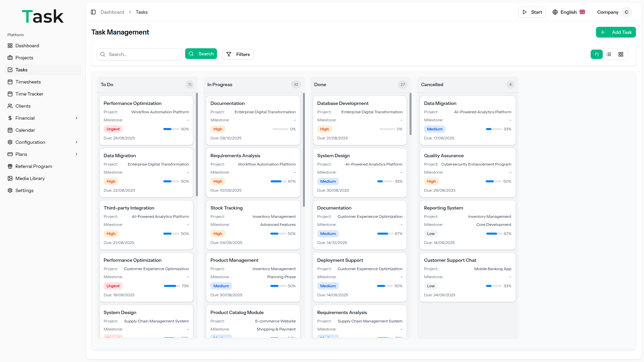The width and height of the screenshot is (644, 362).
Task: Navigate to Dashboard breadcrumb
Action: (x=112, y=12)
